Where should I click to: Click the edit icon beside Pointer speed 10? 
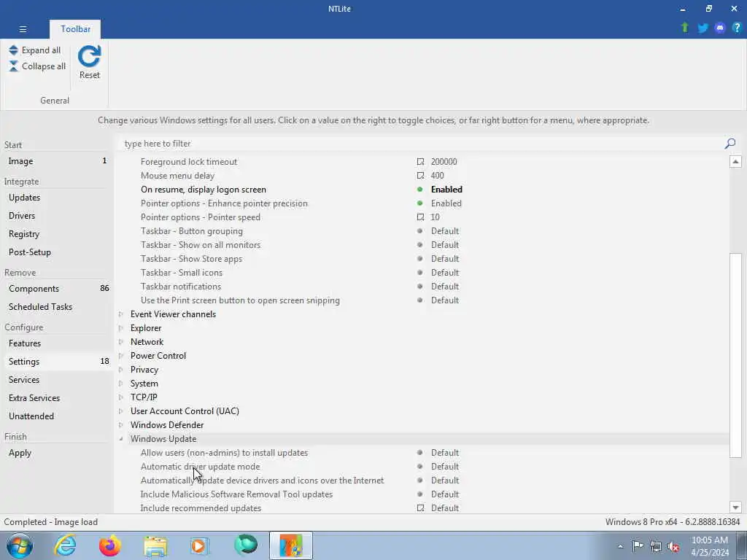tap(420, 217)
